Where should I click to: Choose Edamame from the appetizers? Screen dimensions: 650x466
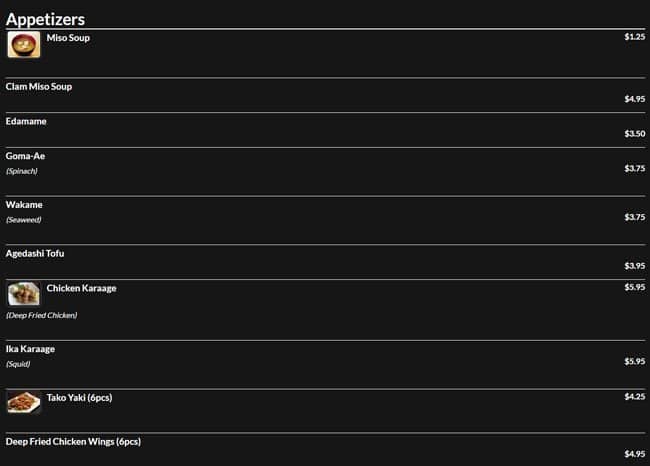(x=26, y=121)
